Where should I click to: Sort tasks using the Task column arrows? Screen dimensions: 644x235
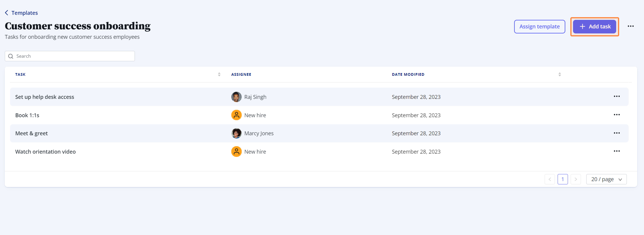pyautogui.click(x=219, y=74)
